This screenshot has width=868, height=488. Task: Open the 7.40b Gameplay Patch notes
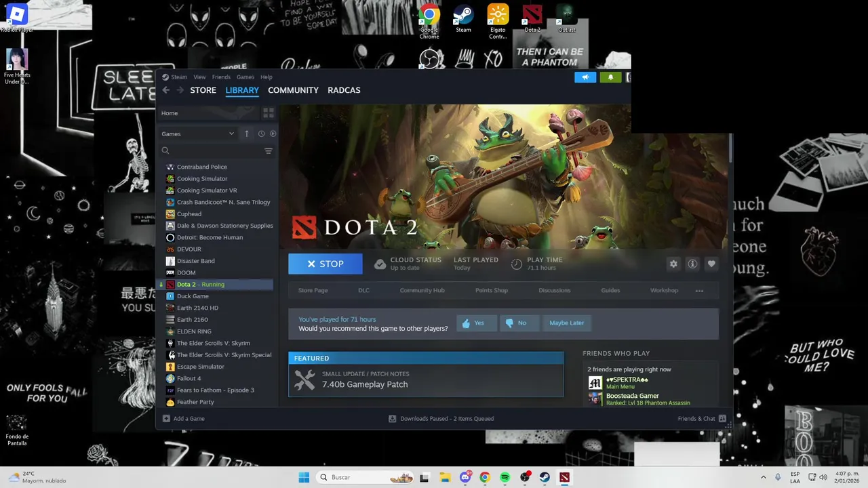point(426,380)
